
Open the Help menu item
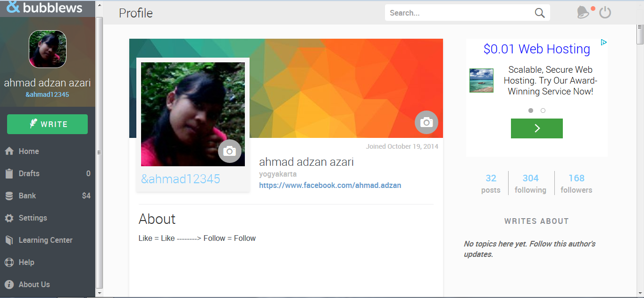pyautogui.click(x=47, y=262)
